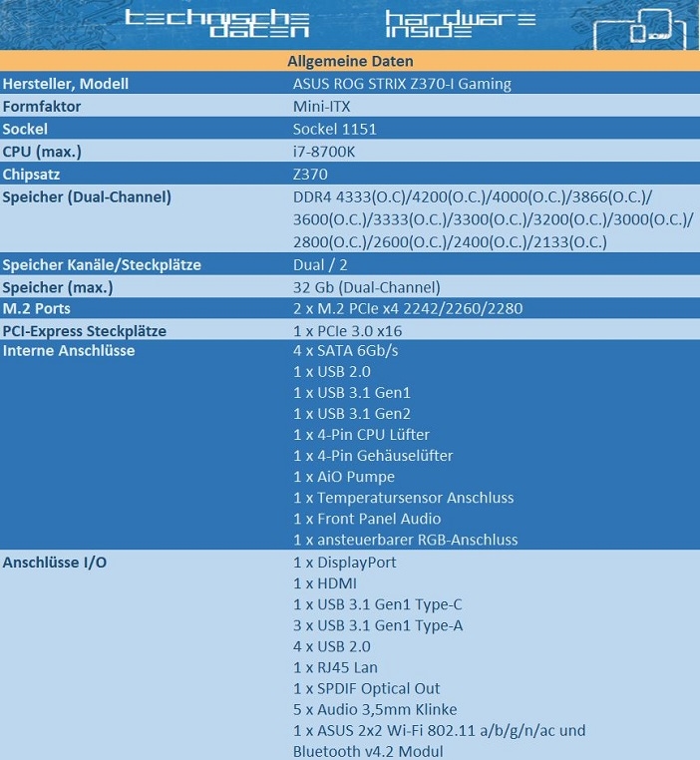Select the 'Formfaktor' label
This screenshot has width=700, height=760.
coord(42,107)
